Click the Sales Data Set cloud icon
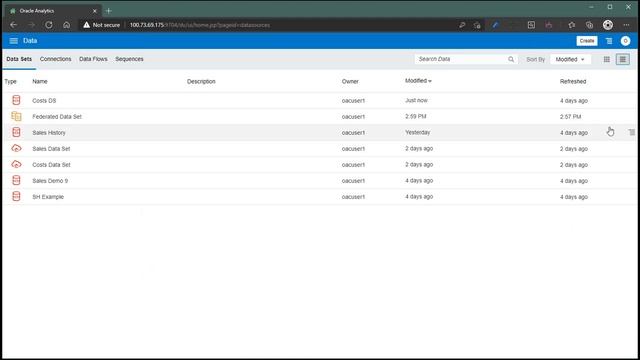The image size is (640, 360). point(16,148)
